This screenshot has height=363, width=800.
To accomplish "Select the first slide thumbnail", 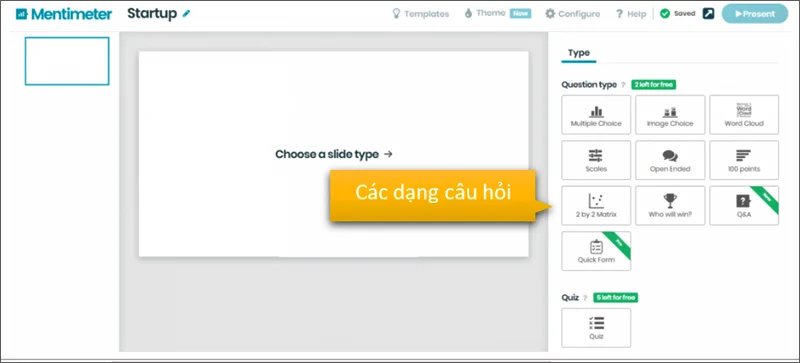I will pyautogui.click(x=67, y=61).
